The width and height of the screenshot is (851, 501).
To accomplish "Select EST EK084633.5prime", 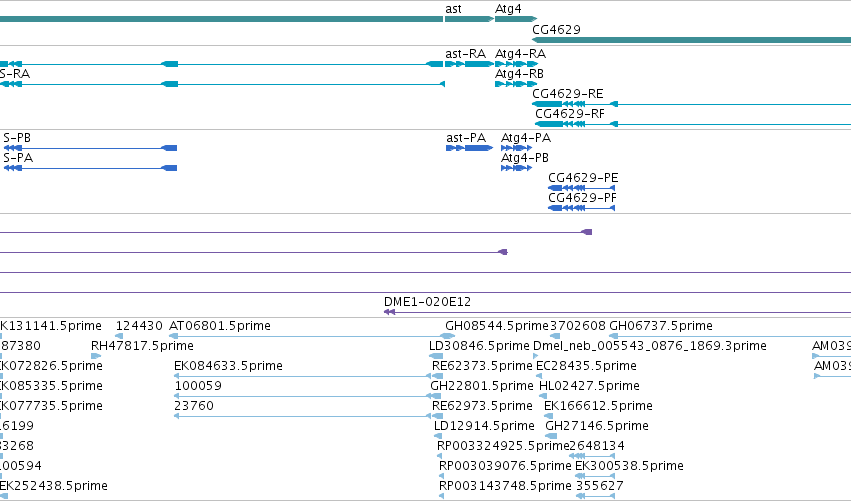I will pyautogui.click(x=228, y=366).
